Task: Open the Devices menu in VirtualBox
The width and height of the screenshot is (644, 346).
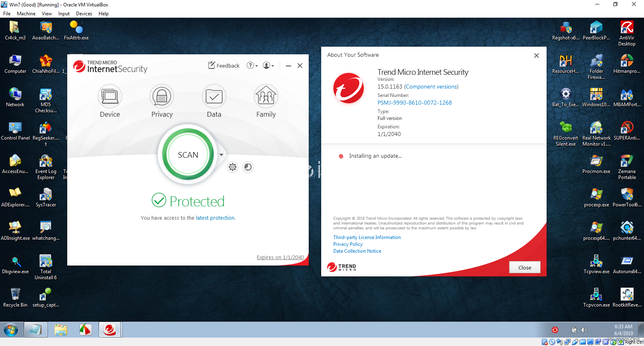Action: (x=84, y=14)
